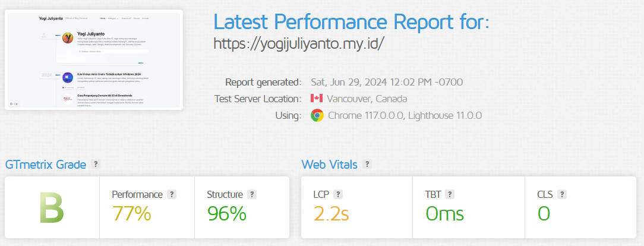Click the Vancouver, Canada server location text
Screen dimensions: 644x246
[367, 99]
